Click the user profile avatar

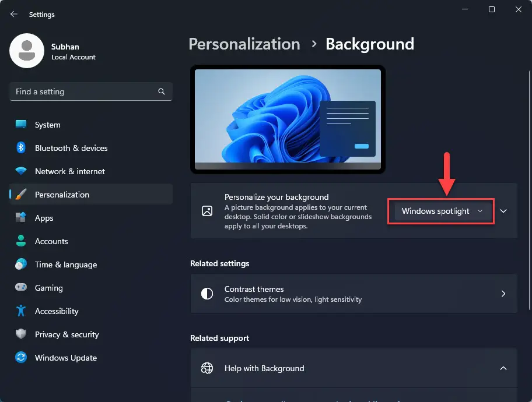pyautogui.click(x=27, y=51)
